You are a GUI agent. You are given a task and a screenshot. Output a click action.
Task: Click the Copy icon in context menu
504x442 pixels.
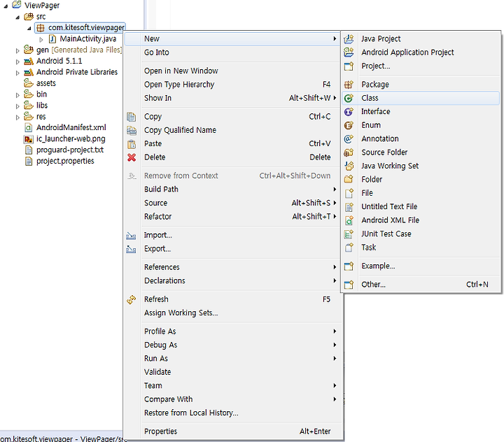coord(131,117)
